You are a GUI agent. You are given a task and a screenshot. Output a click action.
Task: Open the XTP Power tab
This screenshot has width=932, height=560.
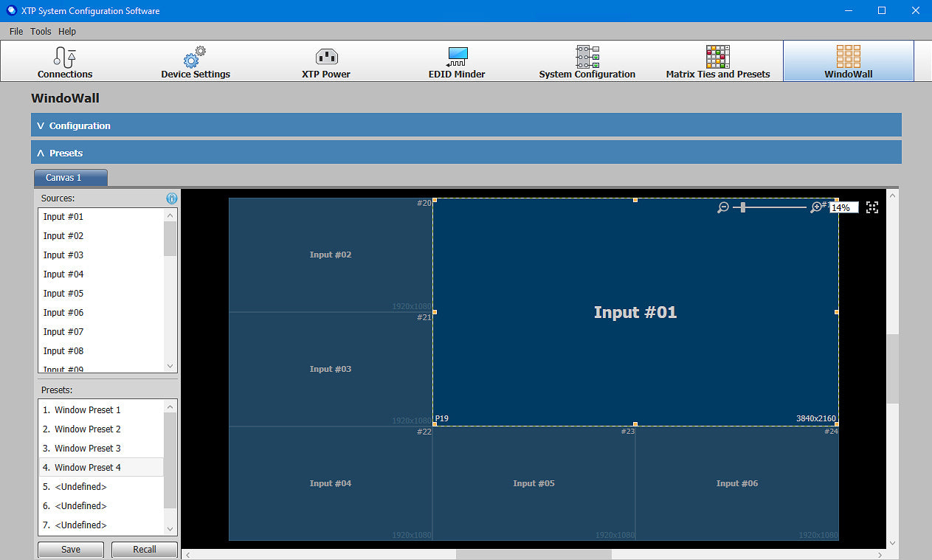326,61
